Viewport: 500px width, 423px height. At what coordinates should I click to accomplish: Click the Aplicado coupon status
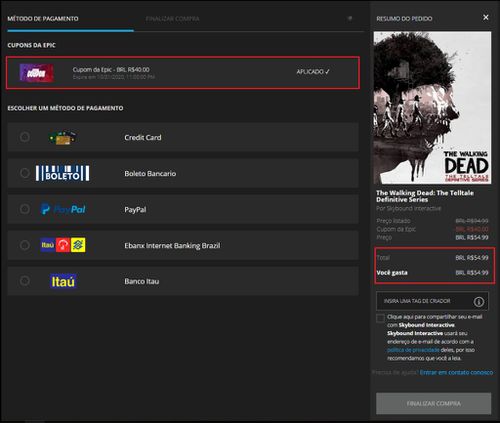click(313, 72)
